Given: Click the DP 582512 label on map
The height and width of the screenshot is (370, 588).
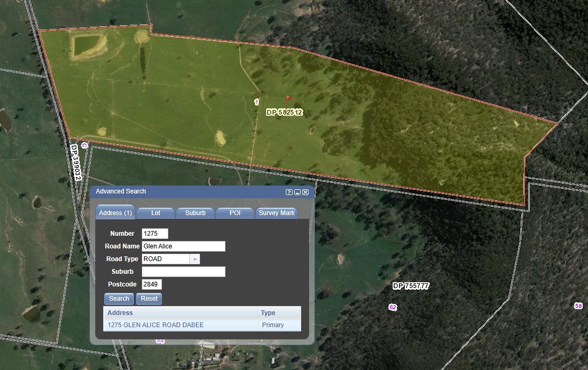Looking at the screenshot, I should [284, 113].
